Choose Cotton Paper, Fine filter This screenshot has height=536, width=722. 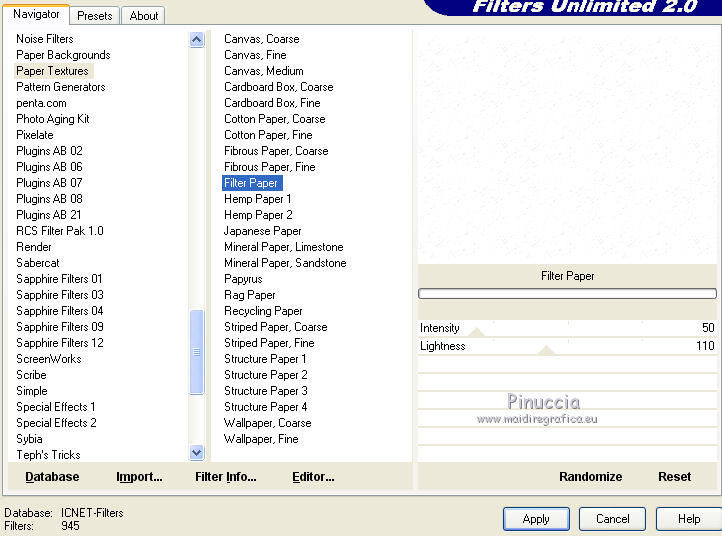[268, 135]
